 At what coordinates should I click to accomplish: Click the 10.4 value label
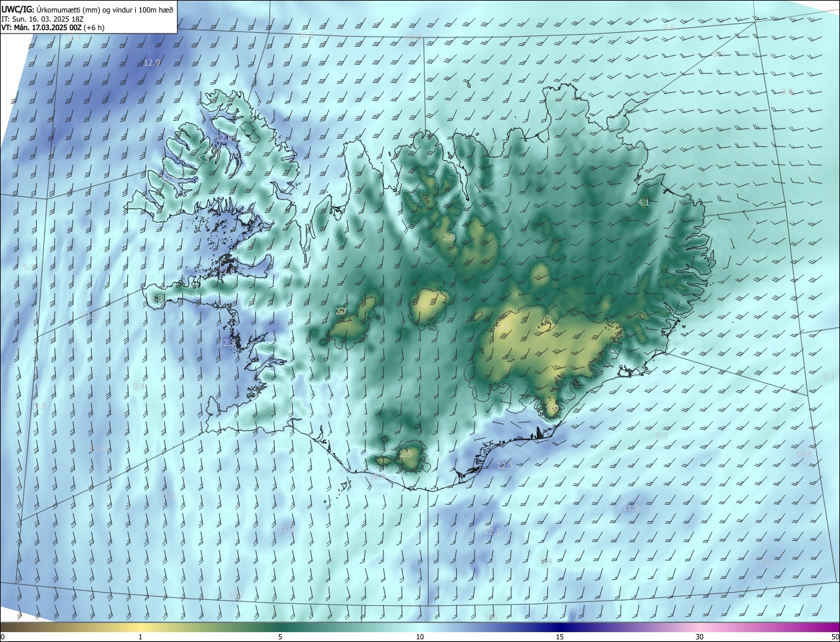(74, 38)
